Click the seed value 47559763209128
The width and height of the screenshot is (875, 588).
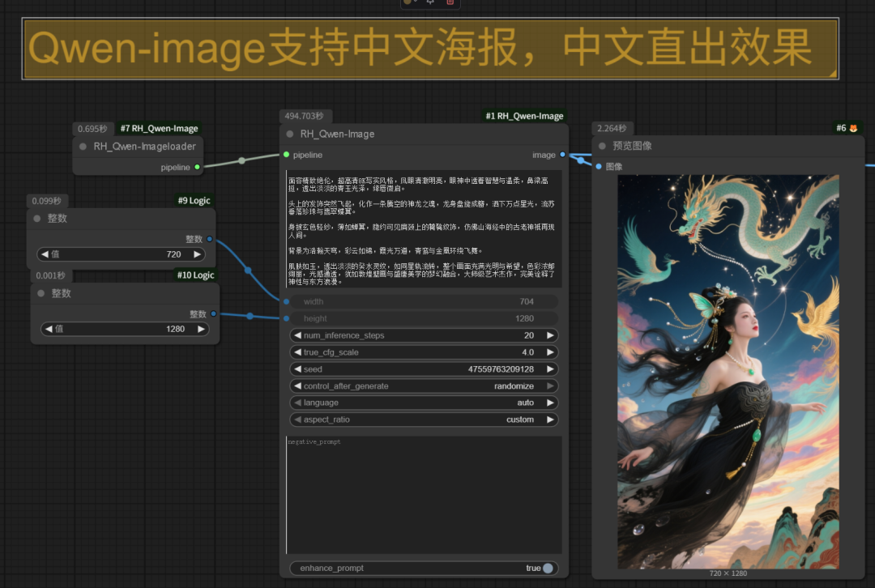point(501,369)
